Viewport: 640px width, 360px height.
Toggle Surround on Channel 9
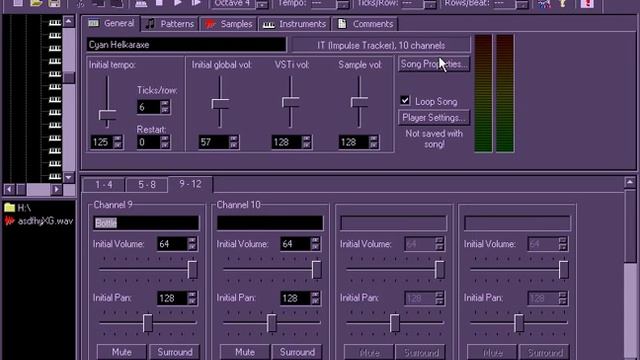point(175,352)
